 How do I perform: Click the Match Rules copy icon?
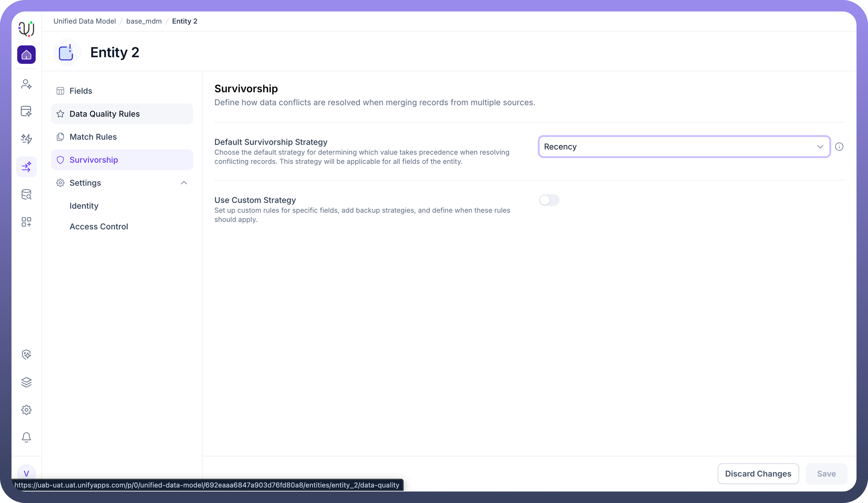[x=60, y=137]
